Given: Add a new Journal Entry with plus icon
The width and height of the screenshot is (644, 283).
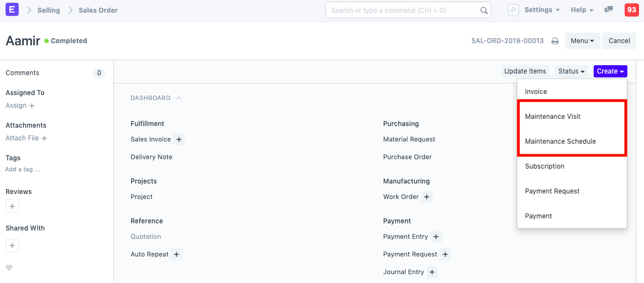Looking at the screenshot, I should click(432, 272).
